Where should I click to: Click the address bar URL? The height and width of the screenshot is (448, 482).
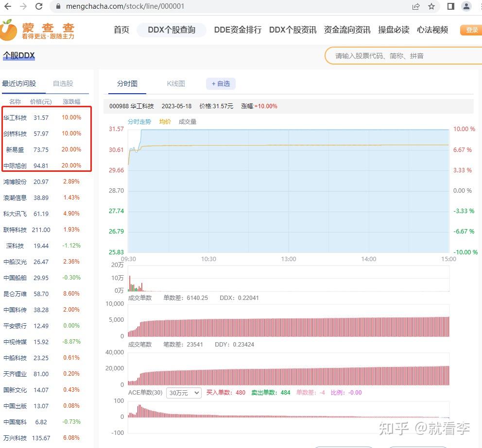(125, 6)
